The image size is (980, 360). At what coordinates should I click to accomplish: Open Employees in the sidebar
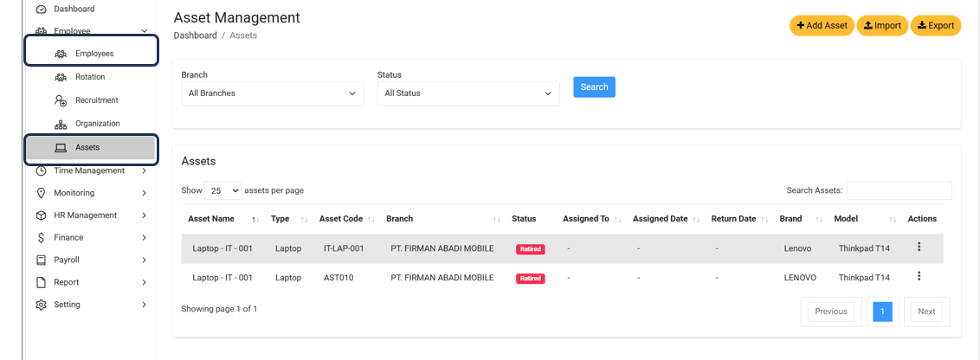pyautogui.click(x=93, y=54)
